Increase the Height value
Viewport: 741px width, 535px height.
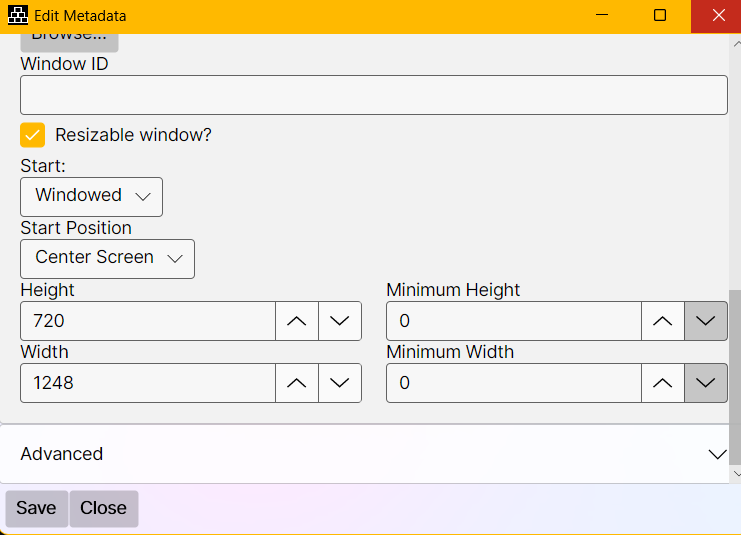pyautogui.click(x=297, y=321)
